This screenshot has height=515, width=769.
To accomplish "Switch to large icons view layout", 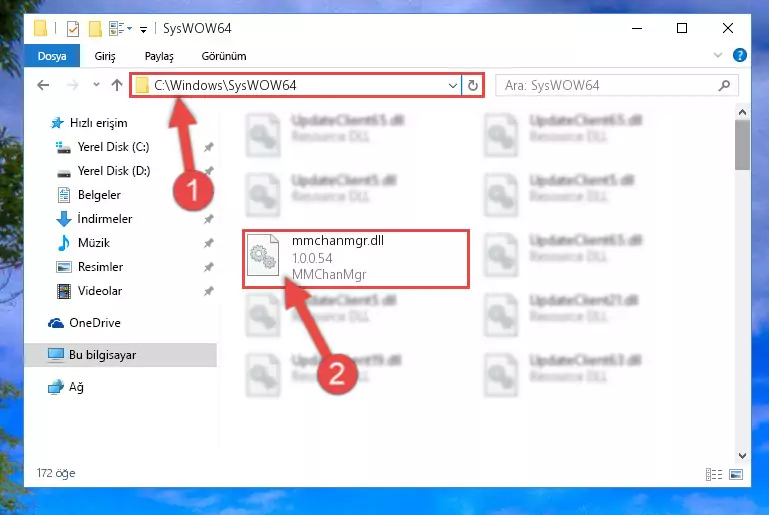I will [736, 474].
